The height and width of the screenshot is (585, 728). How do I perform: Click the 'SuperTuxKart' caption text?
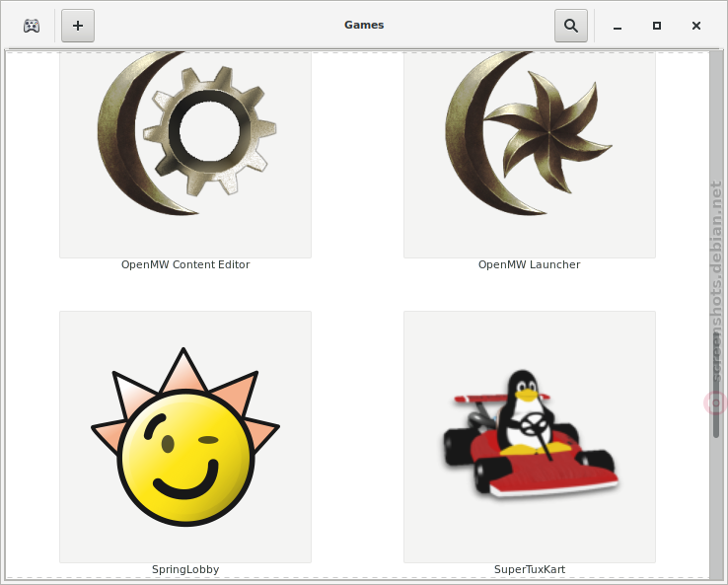(530, 569)
